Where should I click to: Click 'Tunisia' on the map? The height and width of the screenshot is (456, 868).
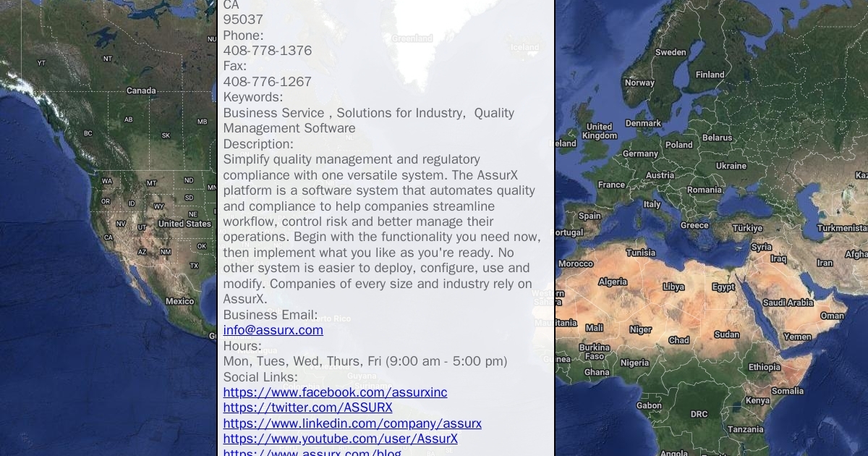pos(640,253)
